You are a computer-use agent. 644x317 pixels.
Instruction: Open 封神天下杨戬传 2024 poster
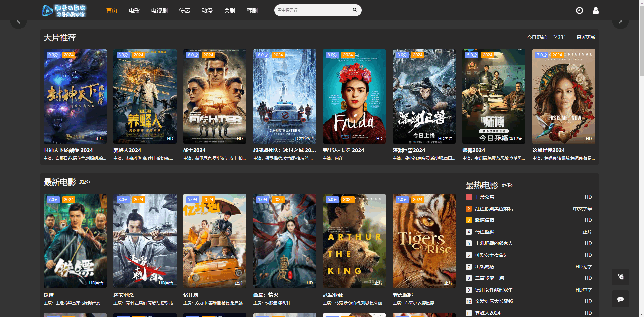(75, 96)
